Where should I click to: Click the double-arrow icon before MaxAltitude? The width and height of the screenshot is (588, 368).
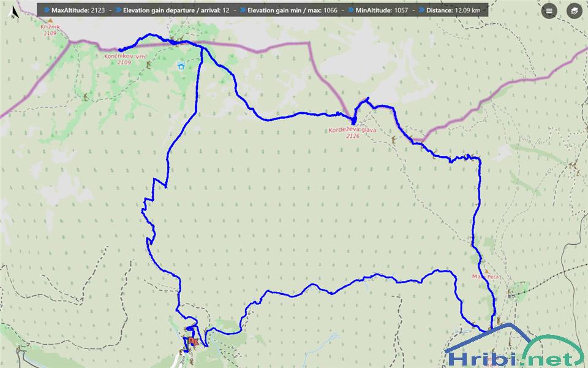click(x=47, y=10)
